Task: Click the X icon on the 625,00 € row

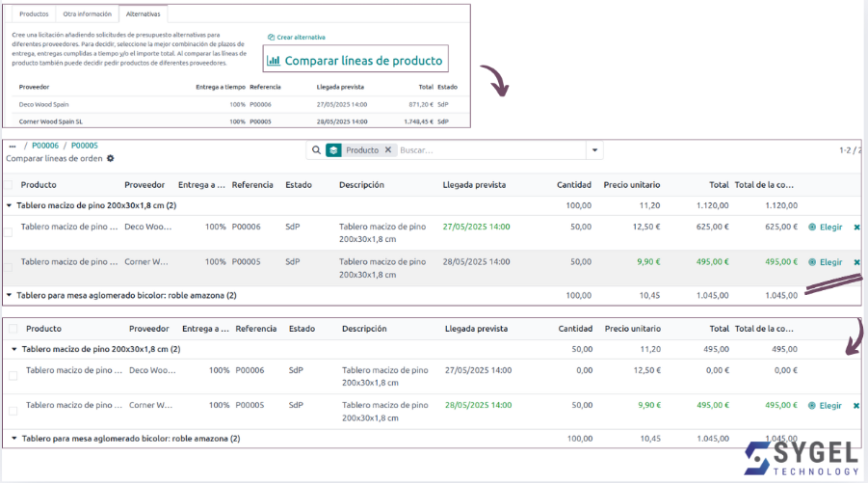Action: coord(856,228)
